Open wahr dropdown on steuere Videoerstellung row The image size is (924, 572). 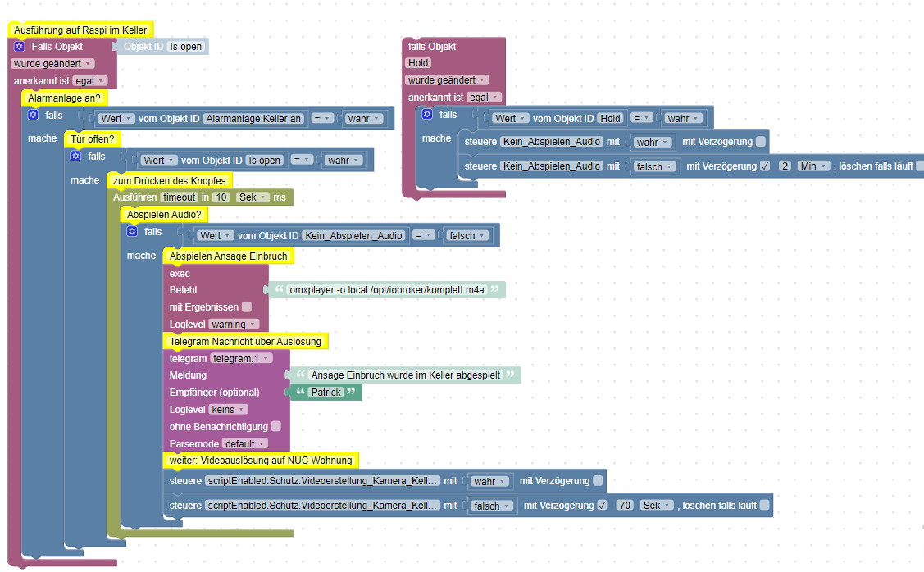click(490, 481)
